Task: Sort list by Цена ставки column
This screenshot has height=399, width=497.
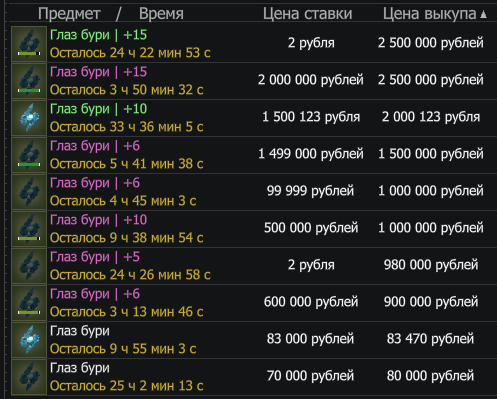Action: click(307, 14)
